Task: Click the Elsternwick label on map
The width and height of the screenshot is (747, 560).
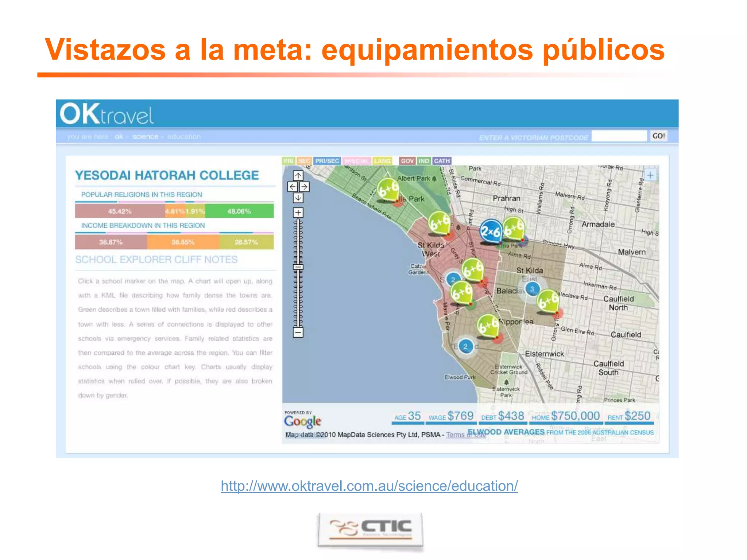Action: click(x=545, y=354)
